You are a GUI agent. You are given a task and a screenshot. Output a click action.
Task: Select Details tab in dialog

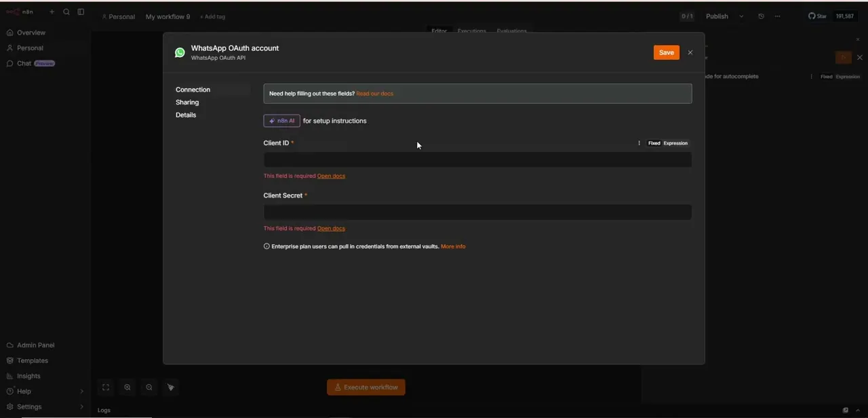click(x=186, y=115)
